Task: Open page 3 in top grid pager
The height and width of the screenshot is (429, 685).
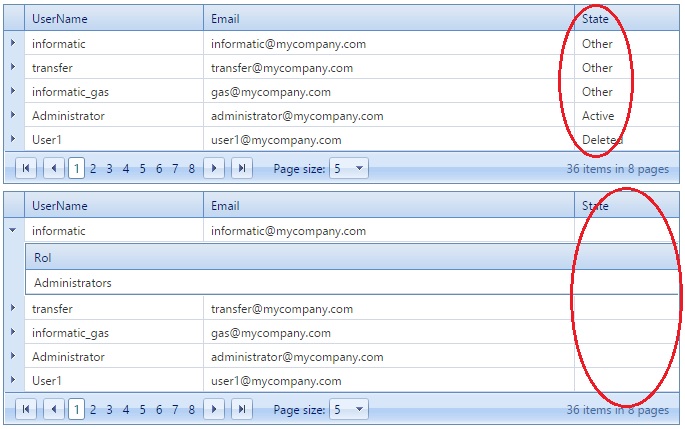Action: coord(109,169)
